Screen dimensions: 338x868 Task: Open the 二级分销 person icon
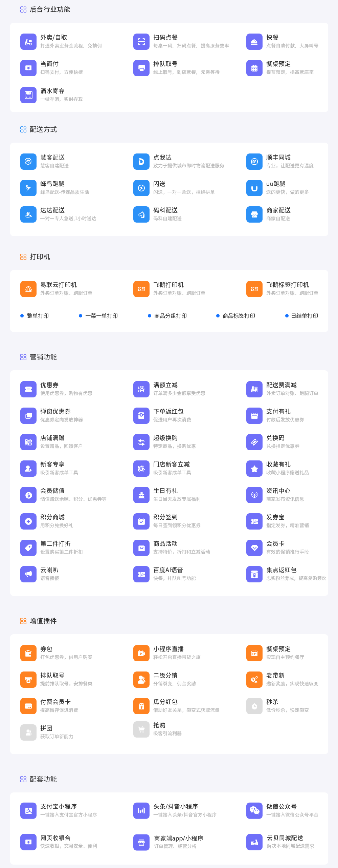141,680
